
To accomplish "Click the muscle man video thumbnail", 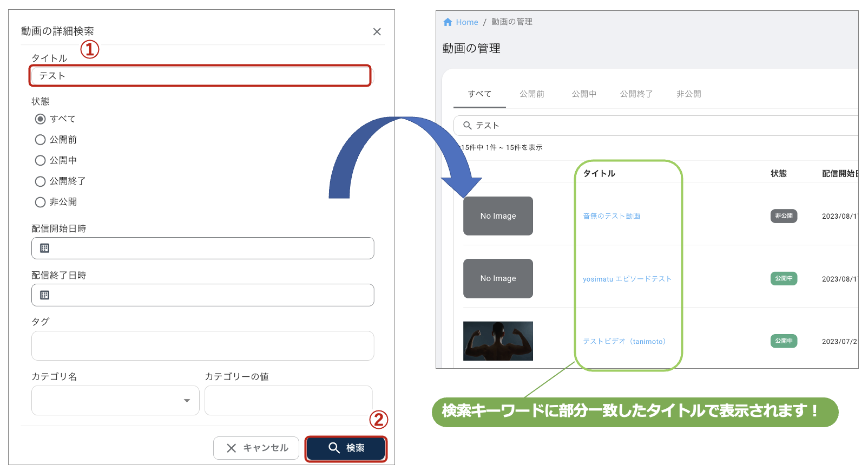I will coord(498,341).
